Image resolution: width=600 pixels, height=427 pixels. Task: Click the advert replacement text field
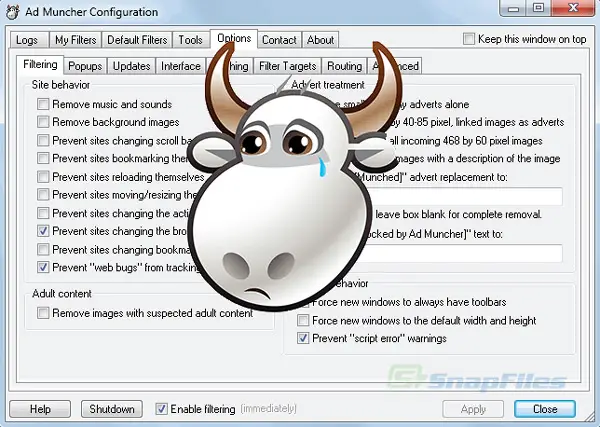pos(465,196)
